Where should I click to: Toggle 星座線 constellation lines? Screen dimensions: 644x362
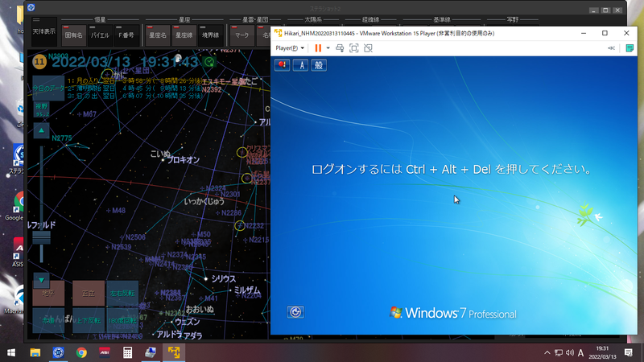tap(184, 35)
